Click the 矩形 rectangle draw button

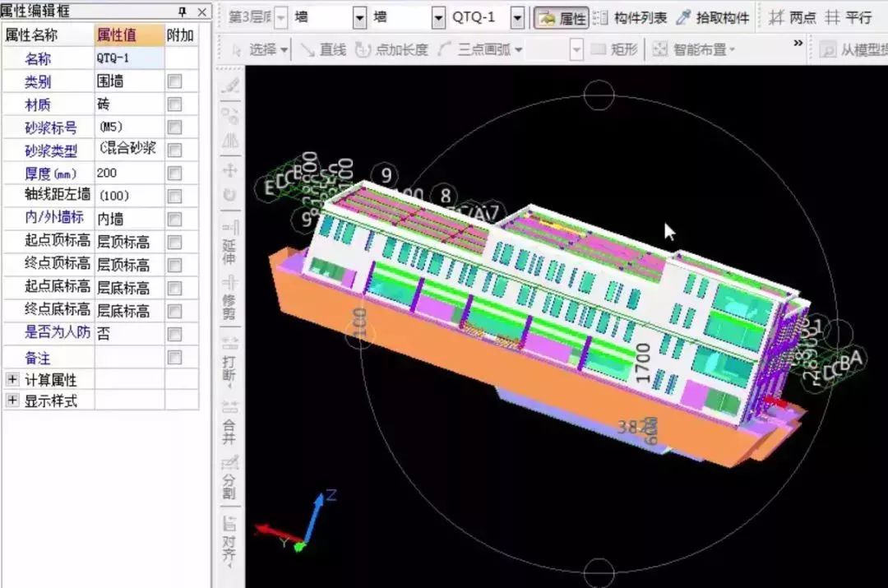[x=615, y=50]
